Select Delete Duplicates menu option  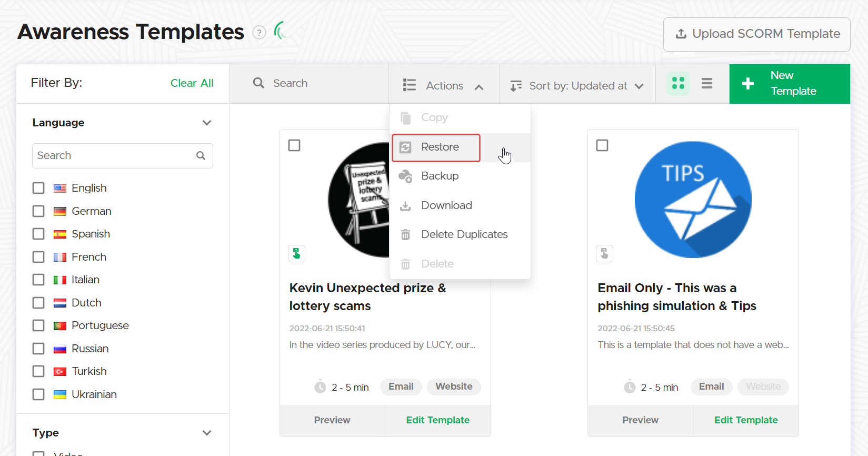click(464, 234)
